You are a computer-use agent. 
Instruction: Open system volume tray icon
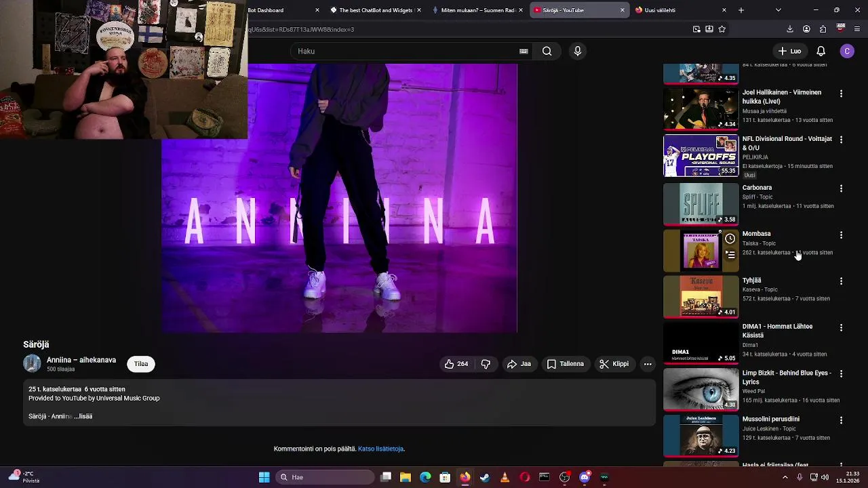click(825, 477)
